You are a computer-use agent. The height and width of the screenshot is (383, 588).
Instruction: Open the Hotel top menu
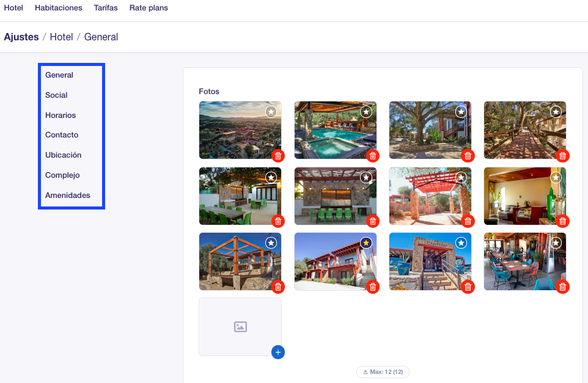(13, 8)
